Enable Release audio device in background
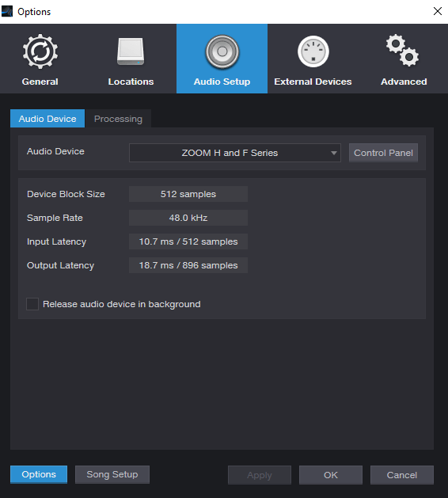448x498 pixels. click(32, 304)
